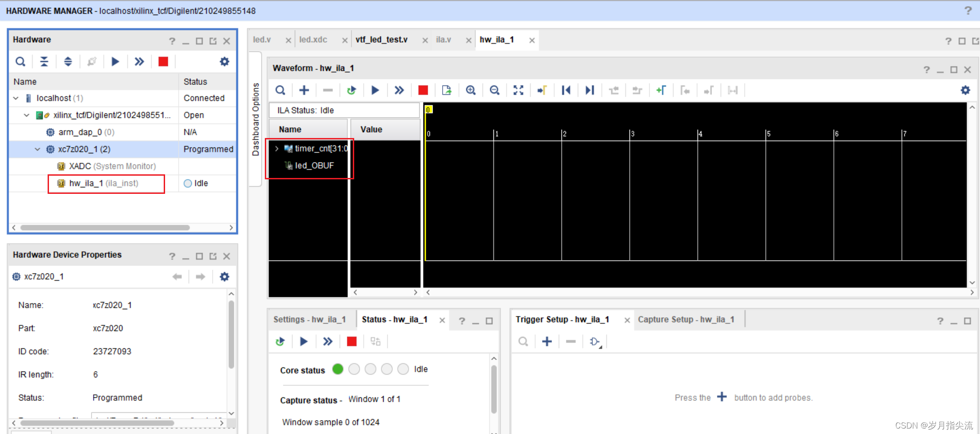
Task: Select arm_dap_0 device entry
Action: [x=86, y=132]
